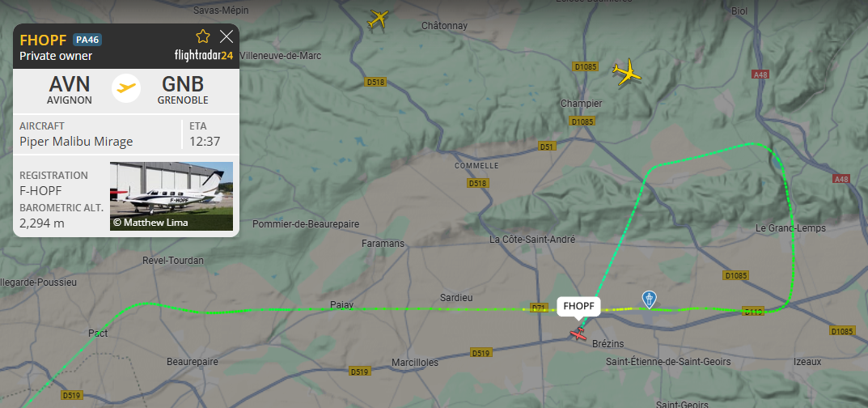Click the PA46 aircraft type badge

[x=87, y=40]
